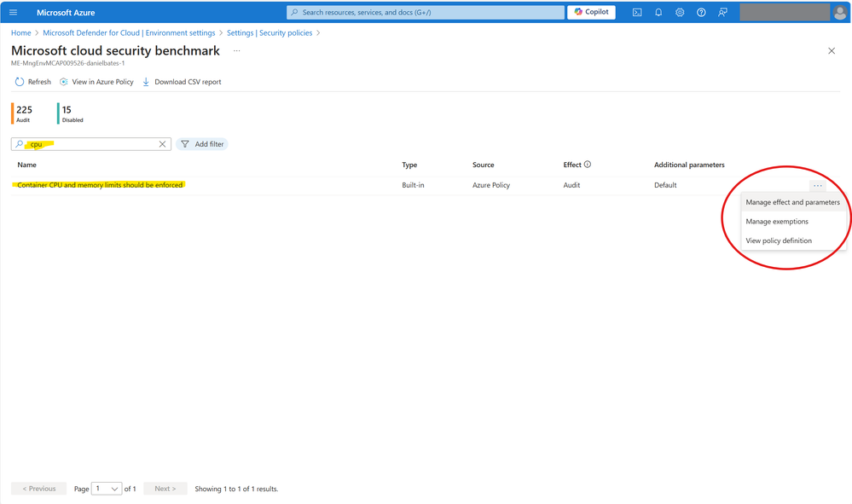Open the Azure portal hamburger menu

pyautogui.click(x=14, y=12)
